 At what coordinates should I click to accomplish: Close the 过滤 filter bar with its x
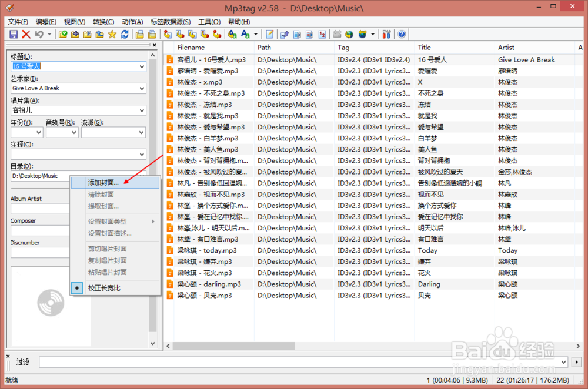8,356
